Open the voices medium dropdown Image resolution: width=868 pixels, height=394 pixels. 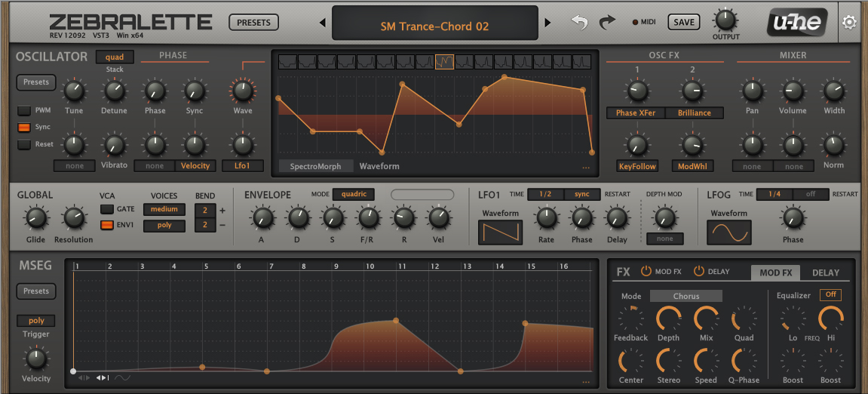(164, 210)
